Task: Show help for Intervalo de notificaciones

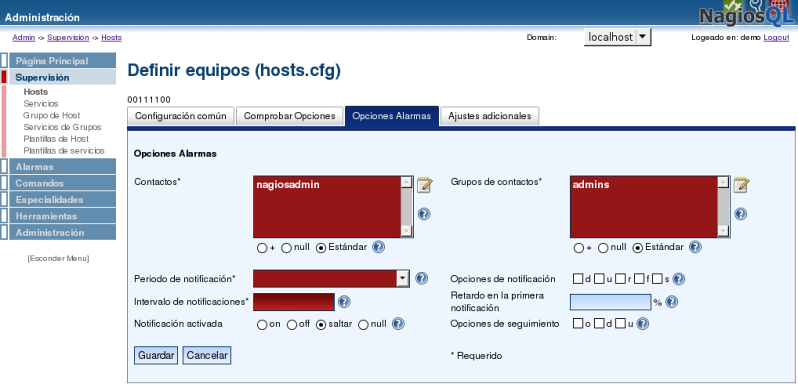Action: tap(344, 302)
